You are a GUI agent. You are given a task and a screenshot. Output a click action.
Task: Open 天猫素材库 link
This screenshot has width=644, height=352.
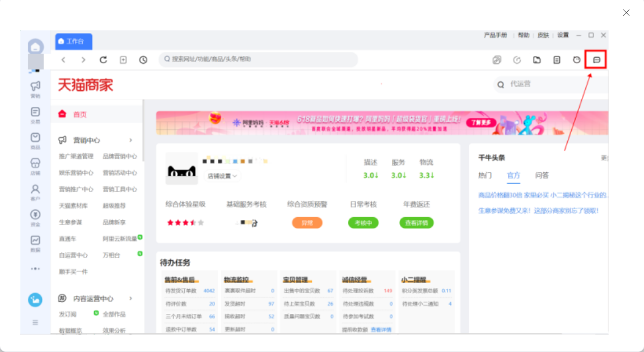73,205
